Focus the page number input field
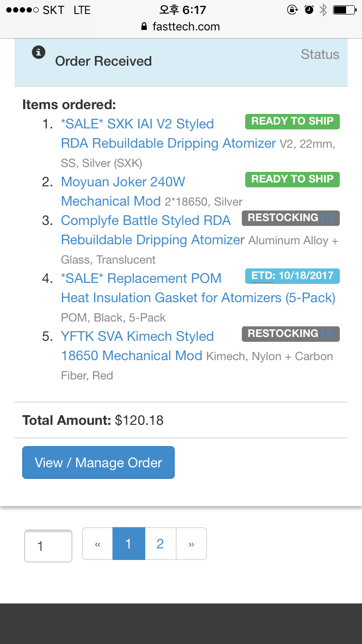The width and height of the screenshot is (362, 644). click(48, 546)
